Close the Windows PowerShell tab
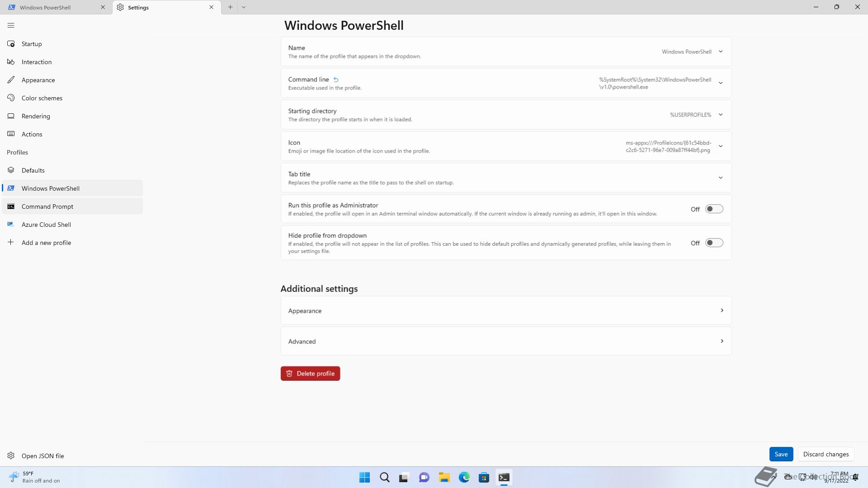Image resolution: width=868 pixels, height=488 pixels. click(103, 7)
